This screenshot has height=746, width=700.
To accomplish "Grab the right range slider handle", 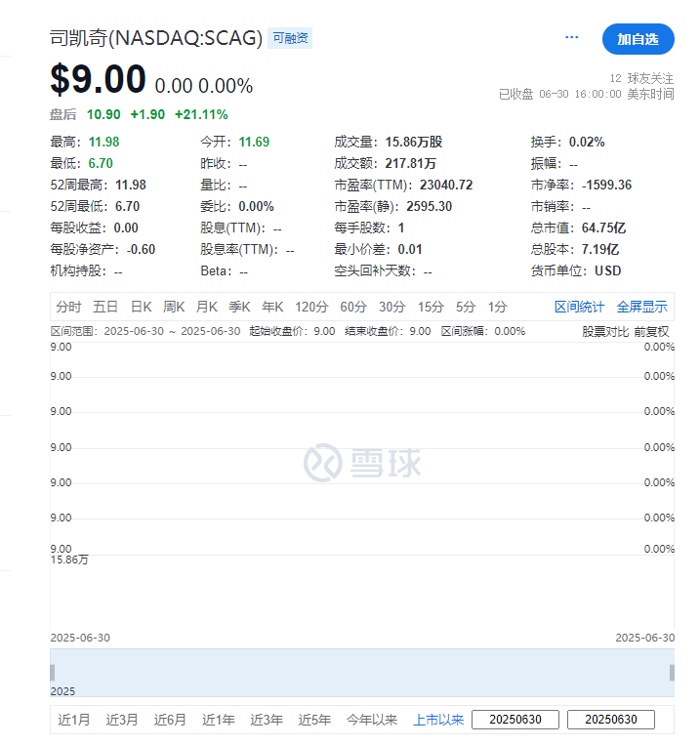I will 672,673.
